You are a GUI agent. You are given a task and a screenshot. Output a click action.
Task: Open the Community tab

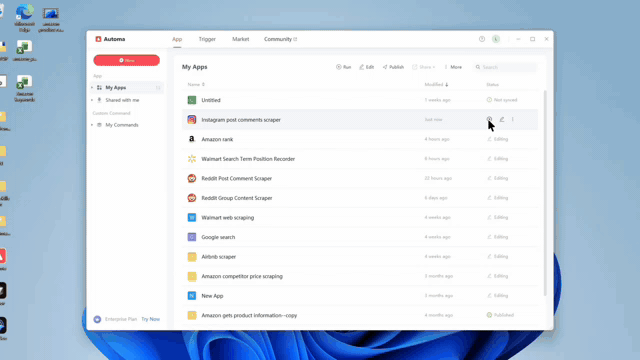280,39
